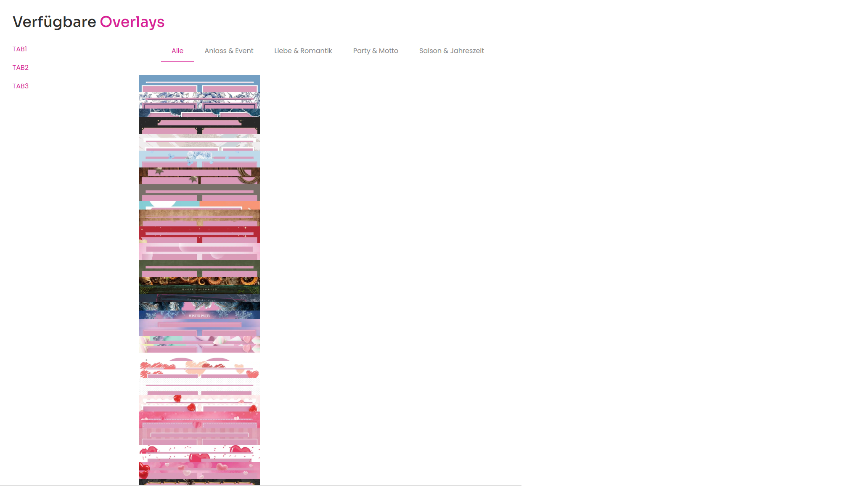Select the plain gray overlay

(199, 192)
